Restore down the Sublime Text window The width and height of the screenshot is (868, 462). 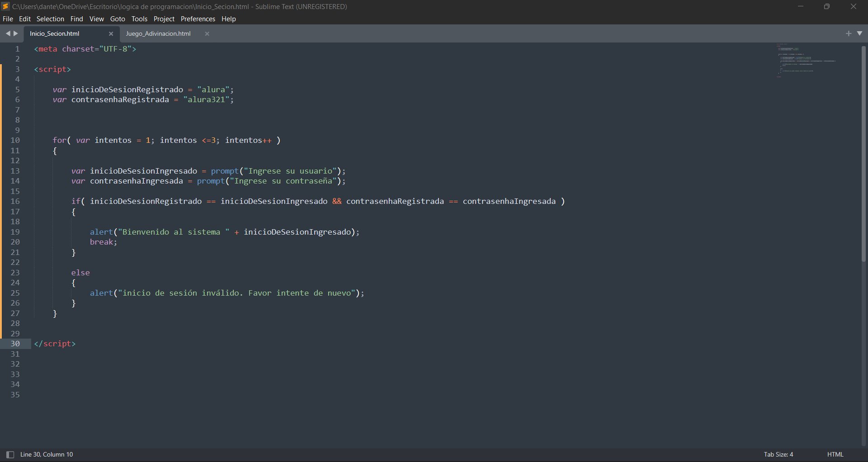827,6
